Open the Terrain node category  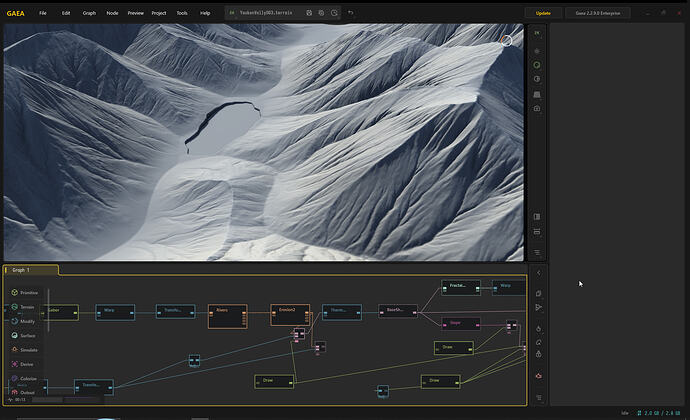23,307
